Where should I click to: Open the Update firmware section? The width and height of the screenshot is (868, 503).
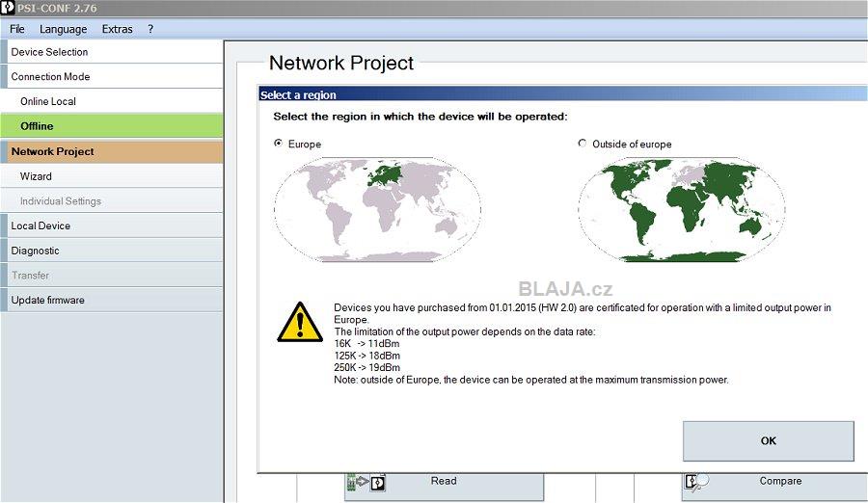point(112,300)
